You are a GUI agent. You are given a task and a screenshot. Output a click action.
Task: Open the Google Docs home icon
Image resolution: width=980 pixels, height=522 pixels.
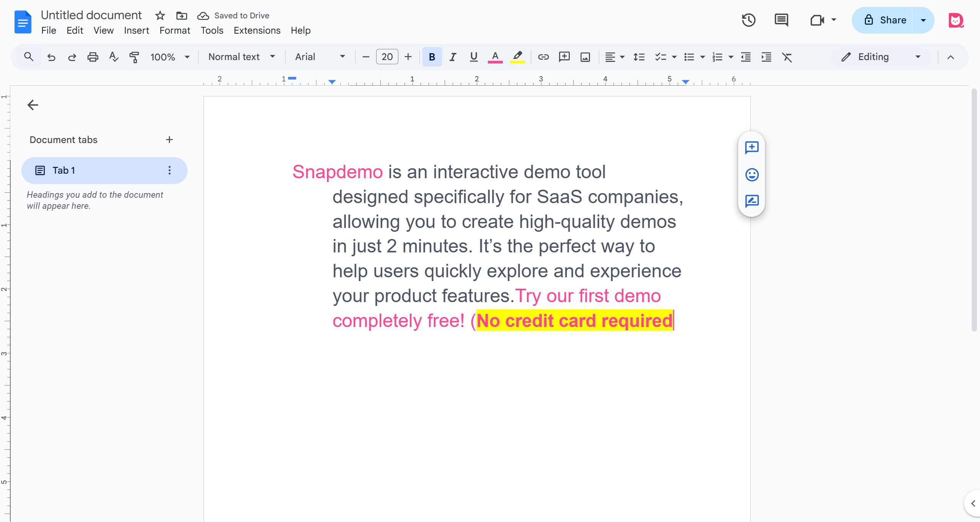(23, 22)
